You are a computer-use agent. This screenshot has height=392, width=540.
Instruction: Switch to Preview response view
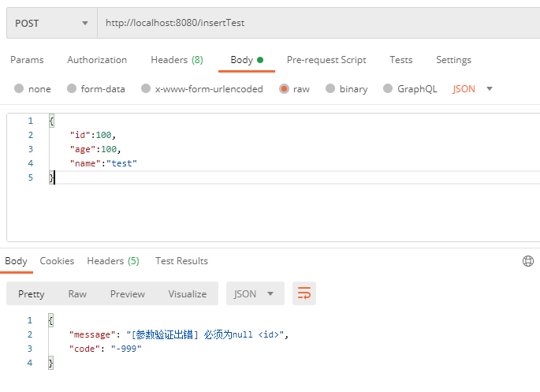point(128,294)
